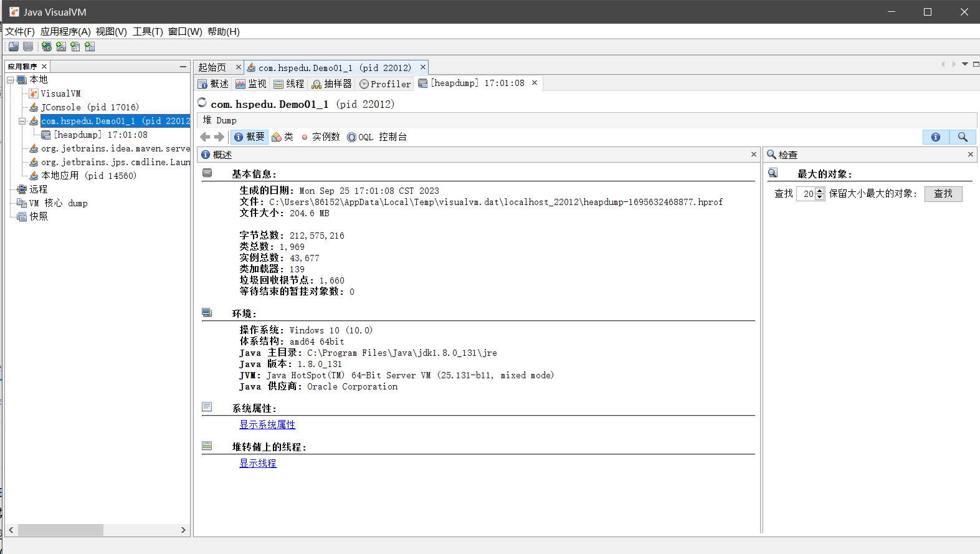Select the 远程 tree node
The width and height of the screenshot is (980, 554).
pyautogui.click(x=38, y=189)
